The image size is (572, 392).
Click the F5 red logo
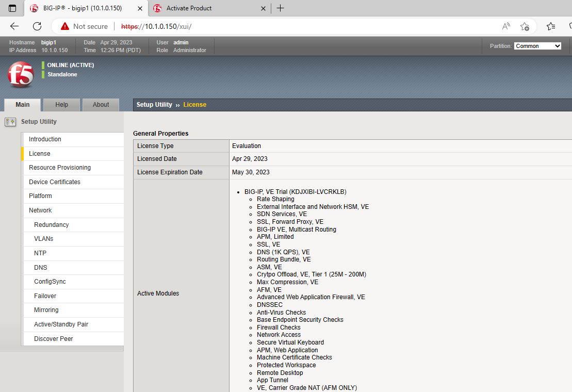point(21,75)
